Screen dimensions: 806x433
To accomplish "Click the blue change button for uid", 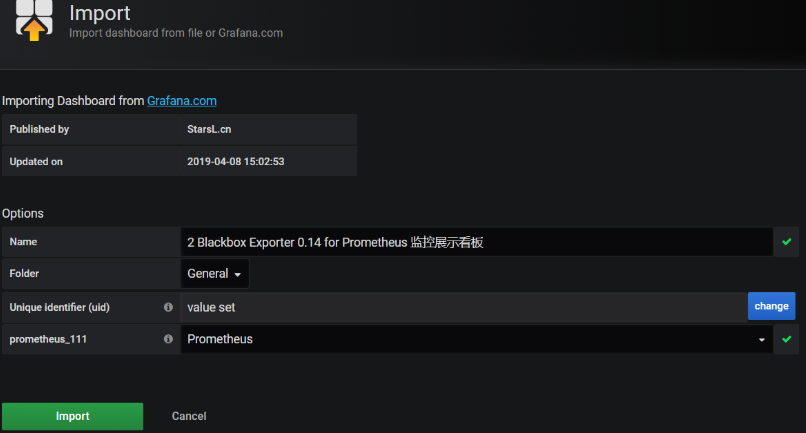I will pos(771,306).
